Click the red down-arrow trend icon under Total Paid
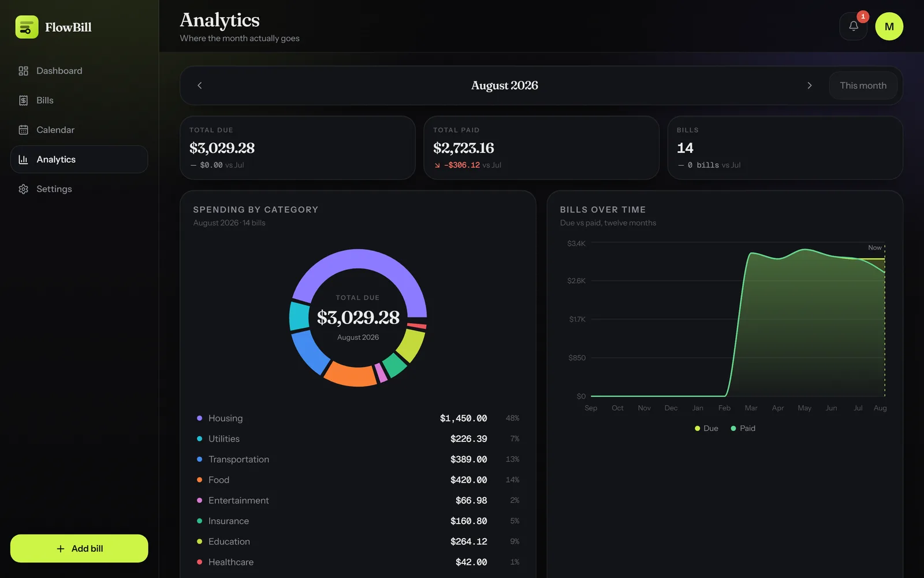The width and height of the screenshot is (924, 578). (x=437, y=165)
